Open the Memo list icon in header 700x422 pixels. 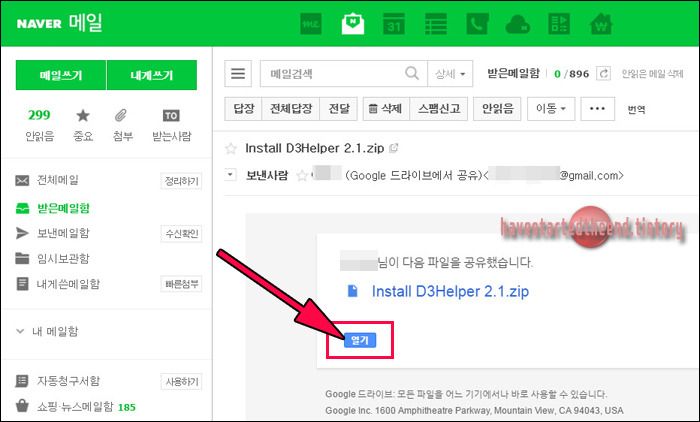point(436,24)
